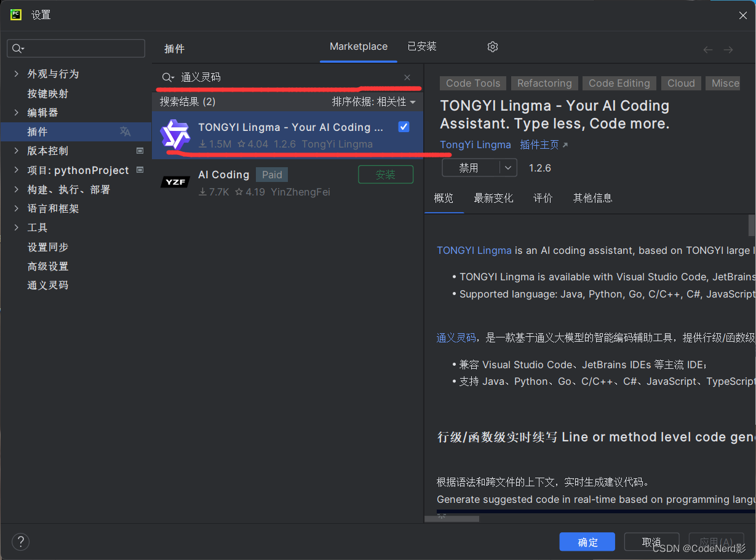The width and height of the screenshot is (756, 560).
Task: Confirm with the 确定 button
Action: pyautogui.click(x=587, y=542)
